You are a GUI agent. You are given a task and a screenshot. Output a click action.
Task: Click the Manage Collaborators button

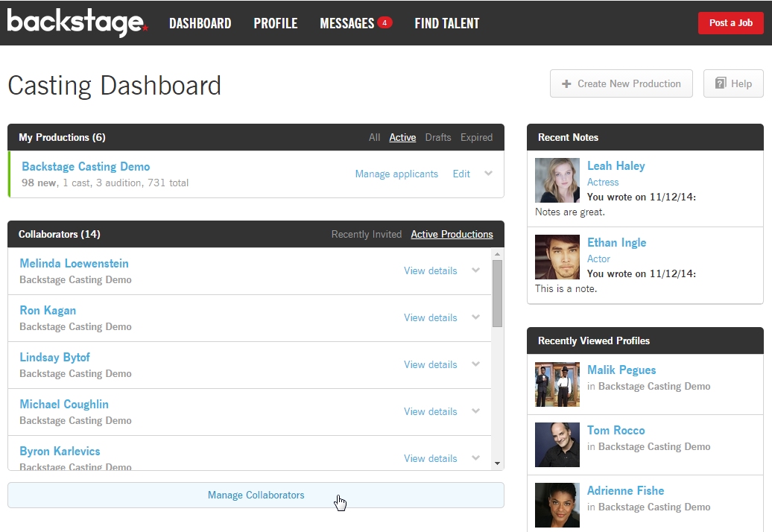256,495
